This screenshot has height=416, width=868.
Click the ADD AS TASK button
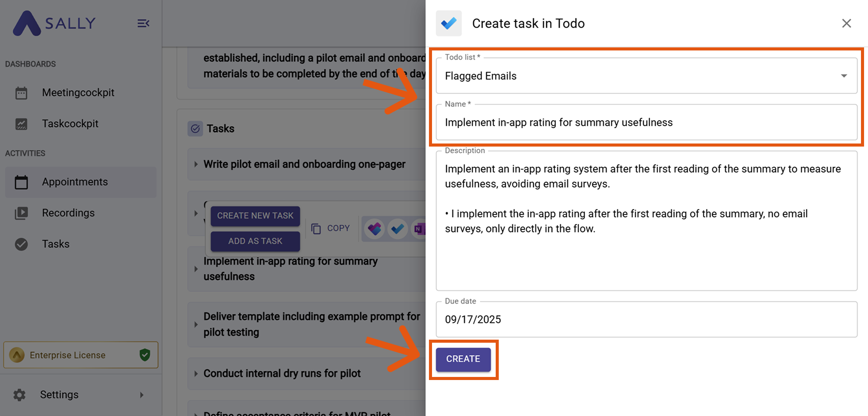[255, 241]
